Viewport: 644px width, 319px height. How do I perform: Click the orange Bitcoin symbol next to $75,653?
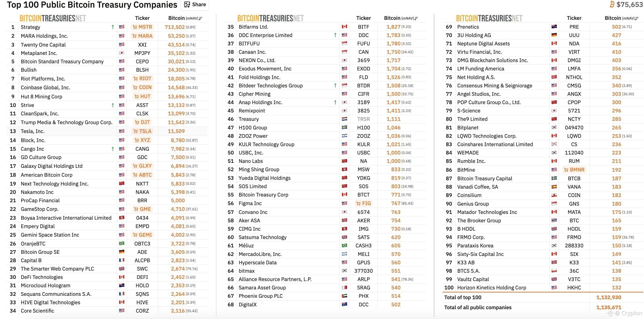tap(612, 5)
